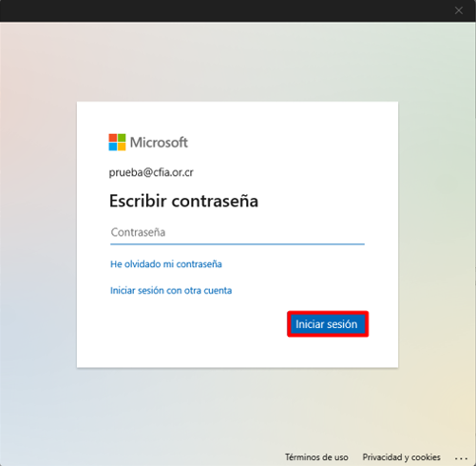The image size is (476, 466).
Task: Click the dark title bar of window
Action: click(221, 10)
